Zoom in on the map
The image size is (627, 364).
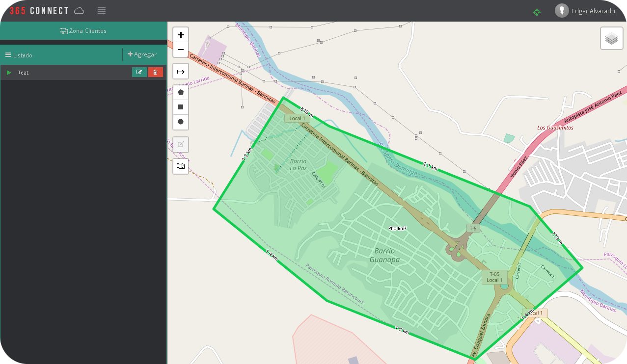click(x=181, y=35)
